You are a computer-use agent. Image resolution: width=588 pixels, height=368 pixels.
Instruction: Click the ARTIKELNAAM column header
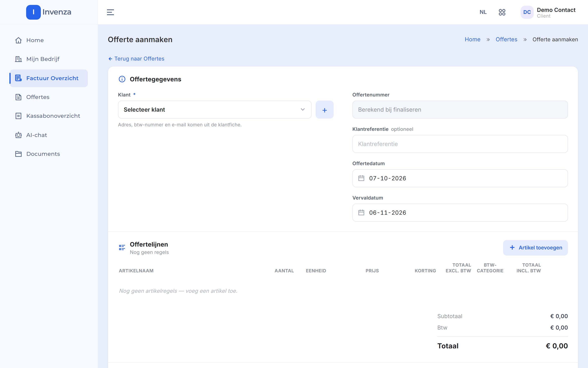click(x=136, y=271)
